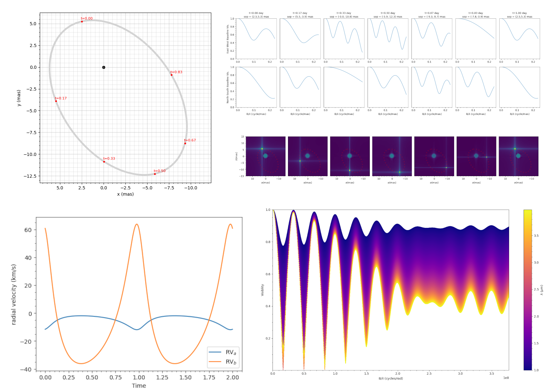Image resolution: width=558 pixels, height=392 pixels.
Task: Open the first sky image thumbnail
Action: pyautogui.click(x=266, y=156)
